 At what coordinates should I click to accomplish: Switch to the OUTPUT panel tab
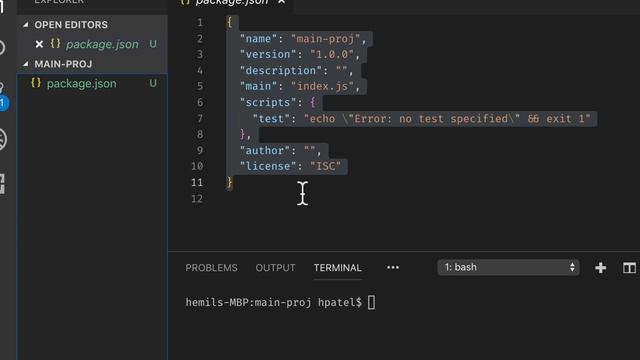point(276,268)
